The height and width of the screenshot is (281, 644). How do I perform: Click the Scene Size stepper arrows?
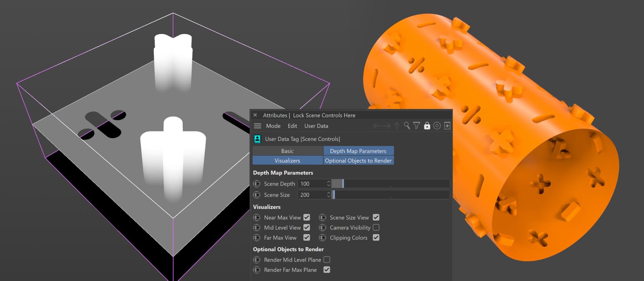(x=328, y=195)
